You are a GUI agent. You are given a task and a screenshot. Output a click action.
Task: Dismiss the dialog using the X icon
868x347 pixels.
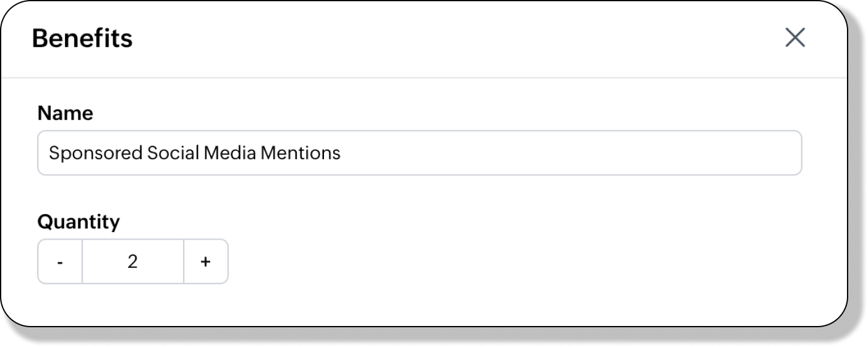[794, 38]
